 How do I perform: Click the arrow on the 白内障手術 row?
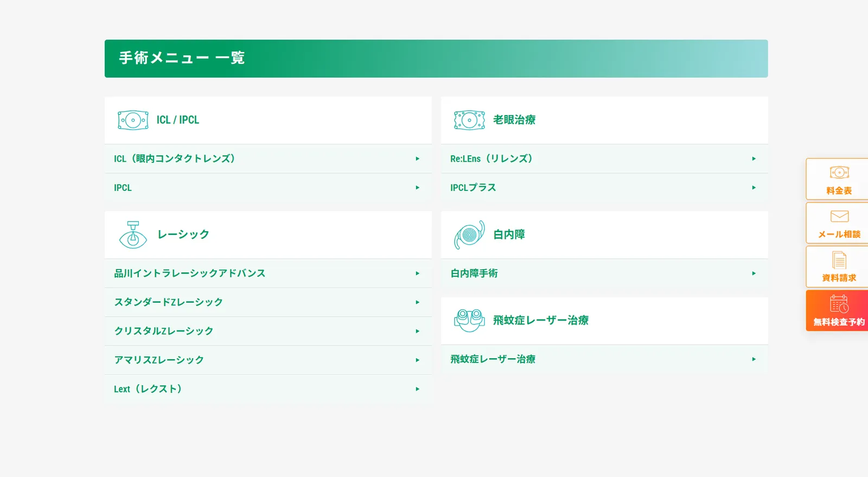[x=754, y=274]
